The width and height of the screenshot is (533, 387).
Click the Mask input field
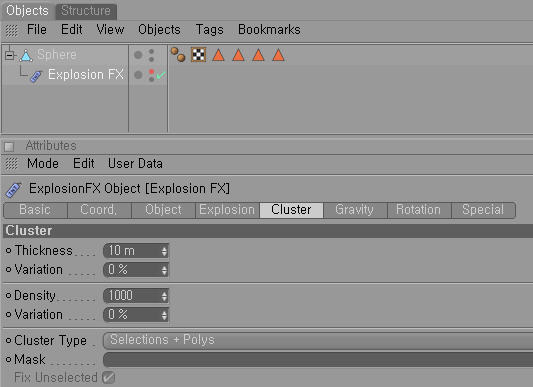pyautogui.click(x=318, y=359)
